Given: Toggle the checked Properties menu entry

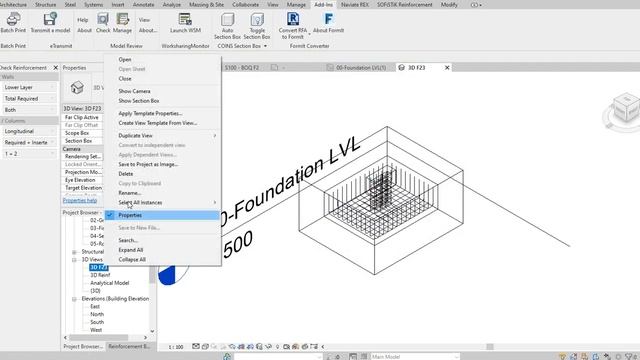Looking at the screenshot, I should pos(162,215).
